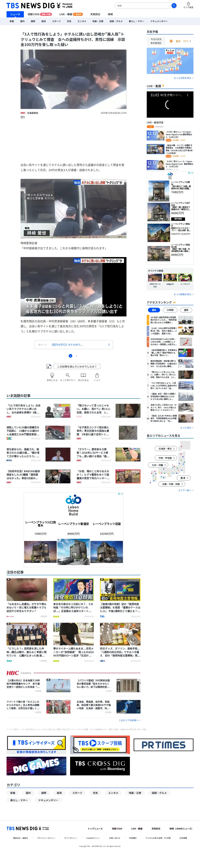Play the main article video thumbnail
This screenshot has width=200, height=868.
coord(73,79)
